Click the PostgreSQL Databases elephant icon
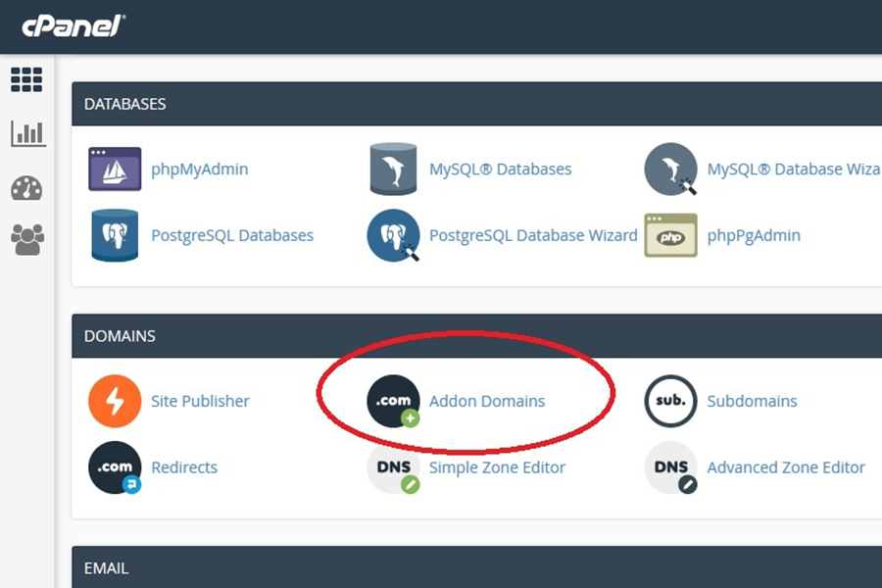 (115, 235)
